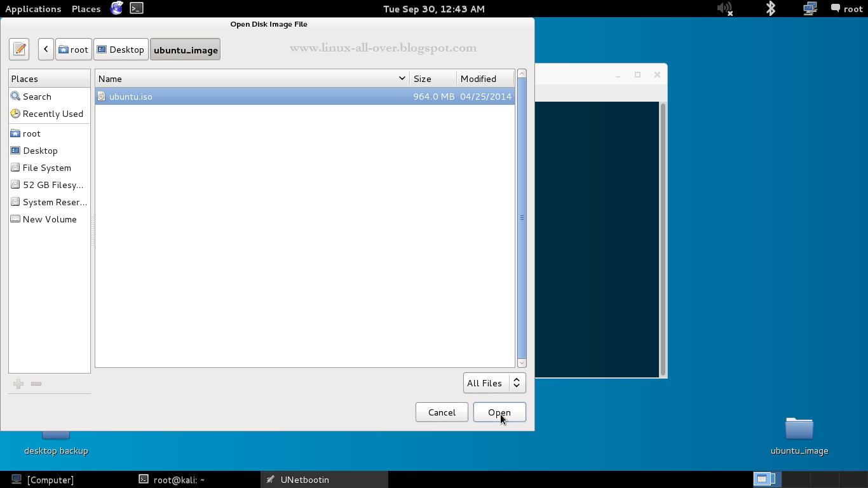Select the ubuntu.iso file name
Viewport: 868px width, 488px height.
pos(131,97)
